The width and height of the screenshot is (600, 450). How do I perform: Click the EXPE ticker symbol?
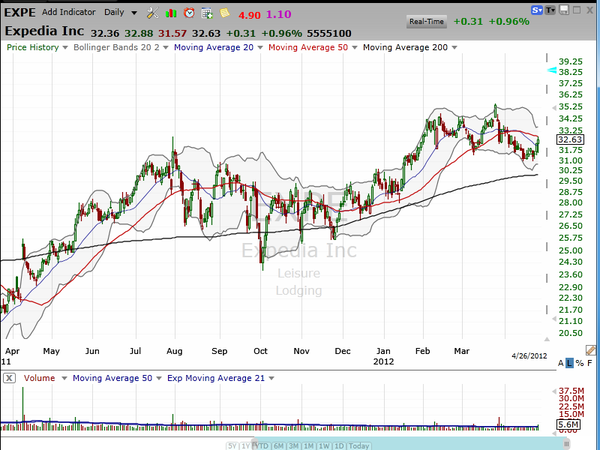(x=20, y=13)
